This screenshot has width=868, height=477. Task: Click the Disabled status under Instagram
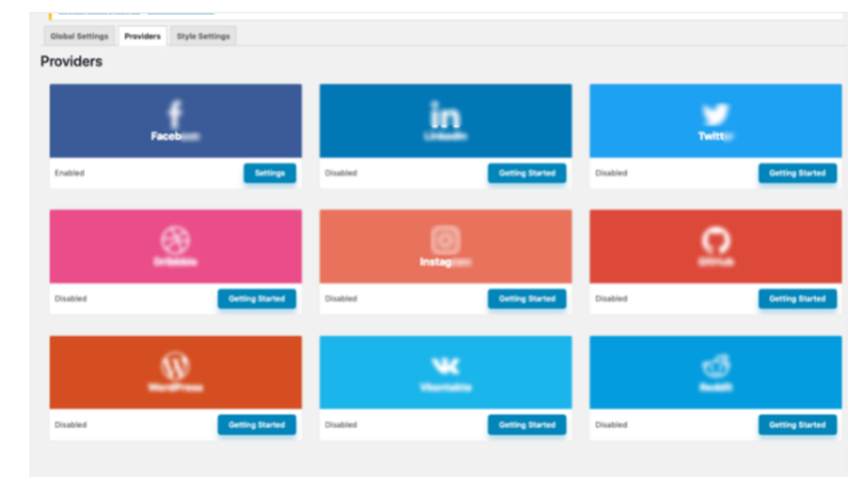pyautogui.click(x=341, y=299)
